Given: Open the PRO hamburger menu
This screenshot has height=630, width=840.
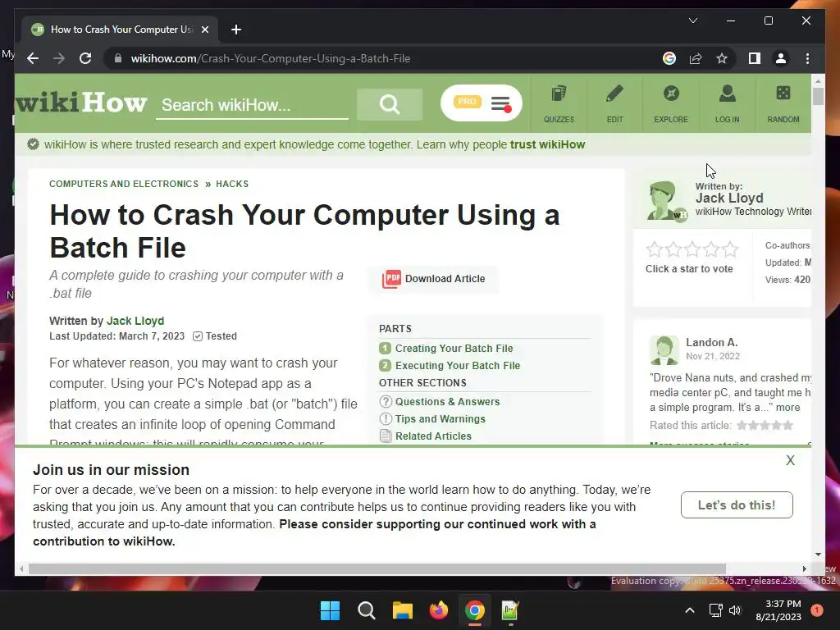Looking at the screenshot, I should pos(481,103).
